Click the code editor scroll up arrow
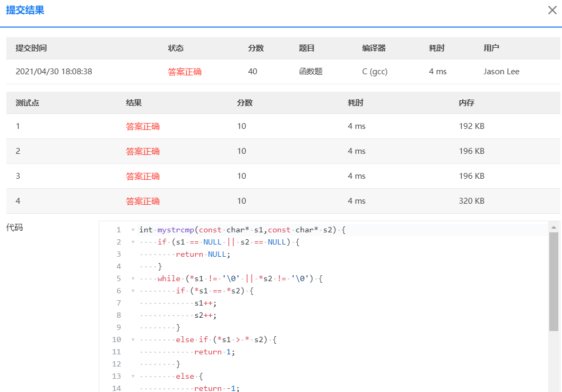562x392 pixels. click(554, 228)
